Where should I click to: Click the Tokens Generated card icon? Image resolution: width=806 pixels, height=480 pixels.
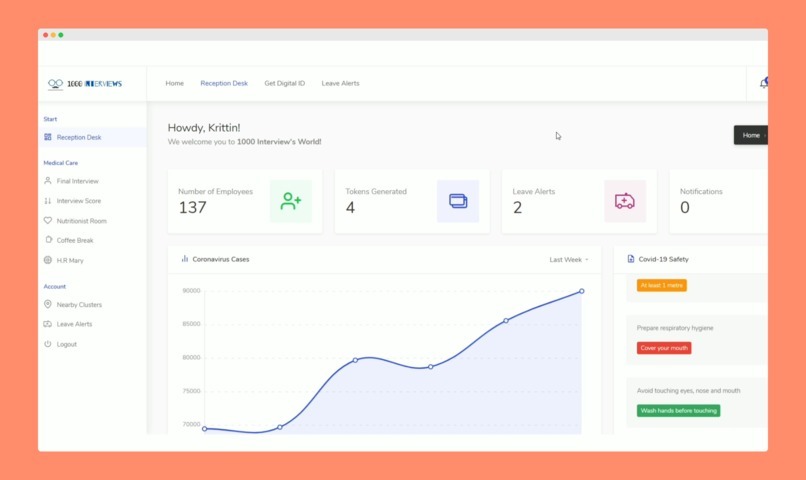click(x=458, y=201)
